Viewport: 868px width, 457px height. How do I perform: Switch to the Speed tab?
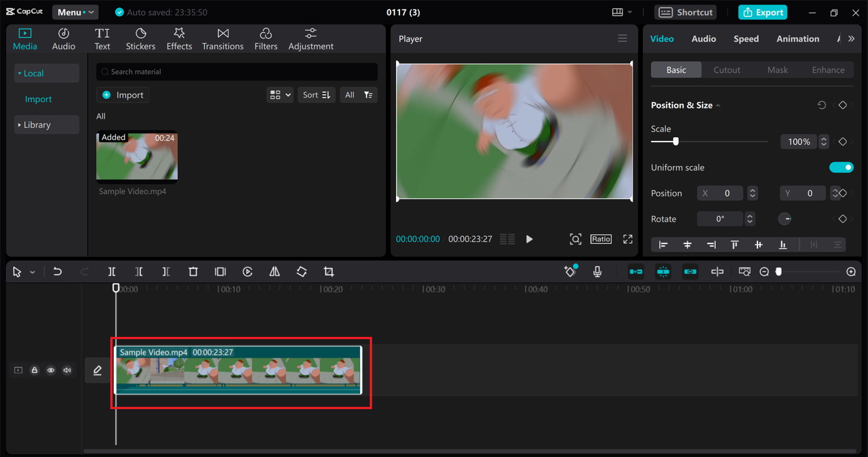tap(746, 39)
